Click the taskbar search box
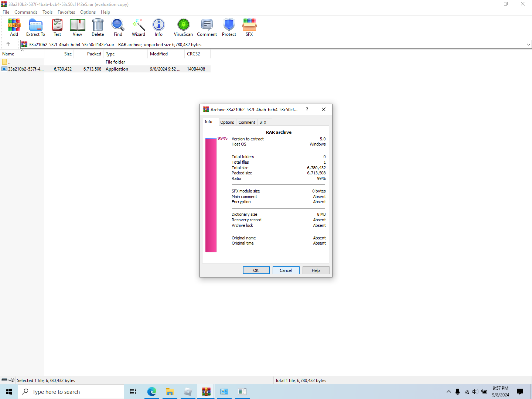This screenshot has height=399, width=532. click(x=71, y=392)
